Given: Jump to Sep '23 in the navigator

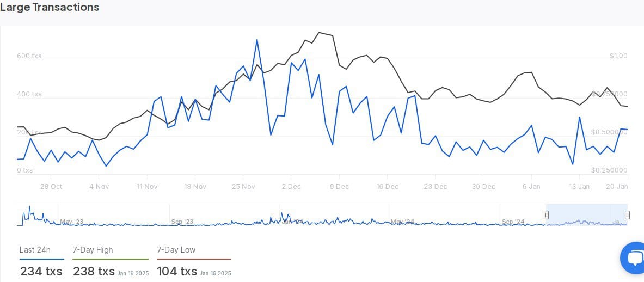Looking at the screenshot, I should 182,222.
